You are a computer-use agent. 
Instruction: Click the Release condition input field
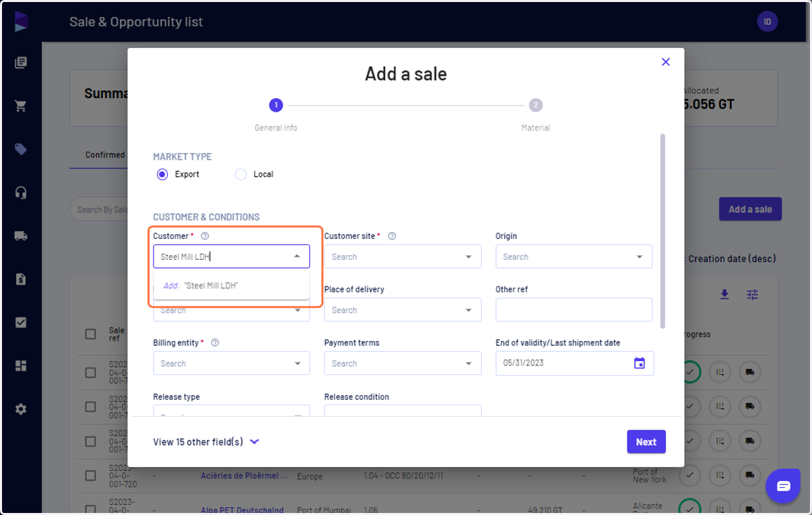[x=403, y=411]
